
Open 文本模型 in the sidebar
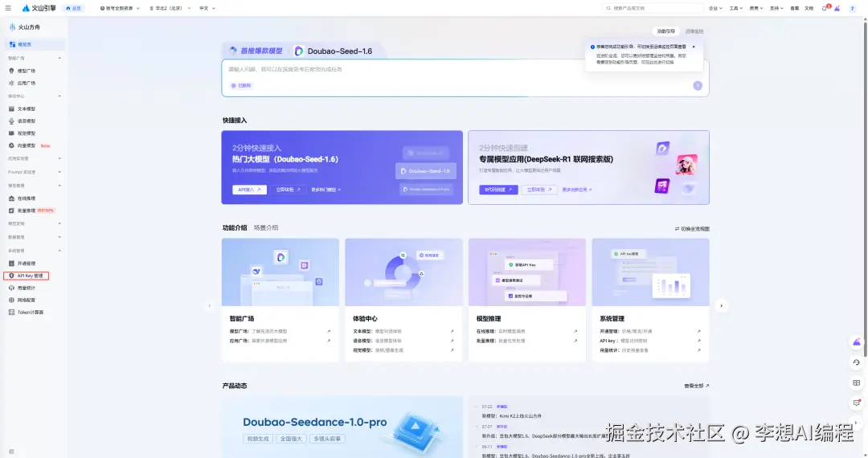[x=27, y=109]
